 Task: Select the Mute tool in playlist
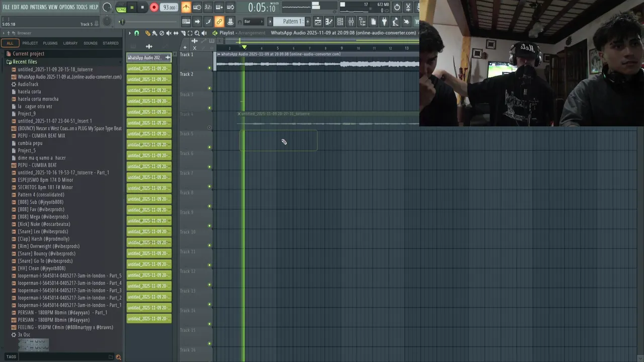[x=169, y=33]
